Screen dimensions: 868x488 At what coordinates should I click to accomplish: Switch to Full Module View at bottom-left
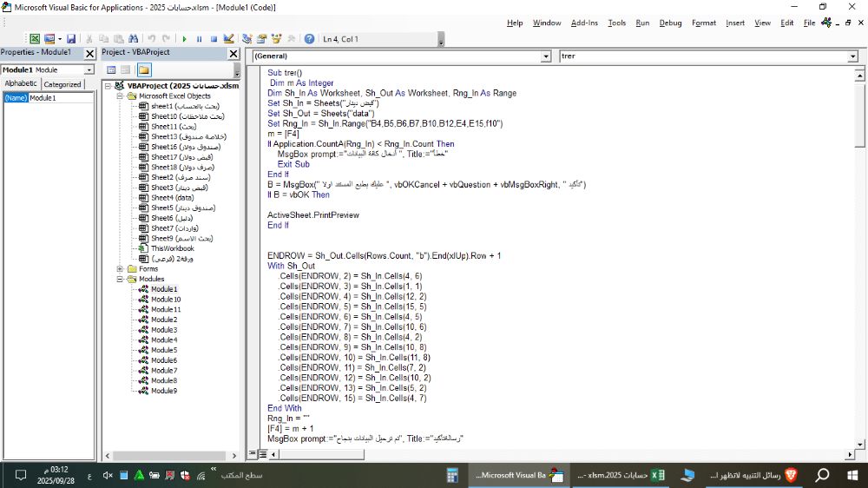tap(262, 454)
